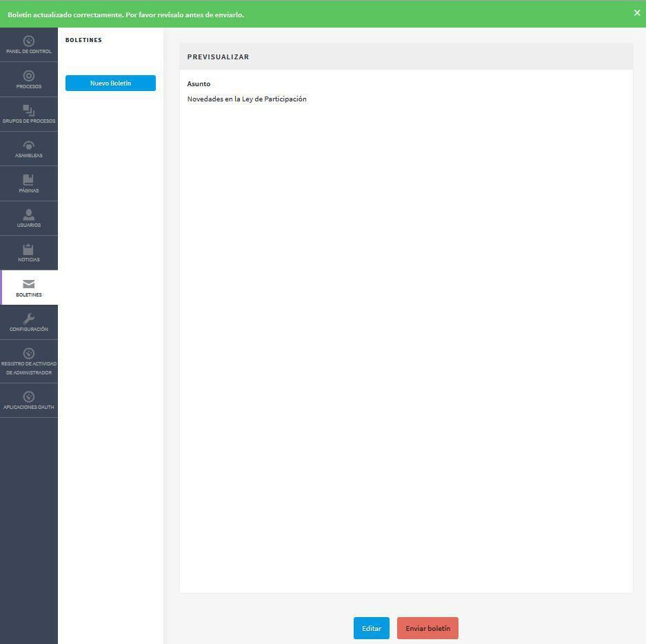
Task: Click the BOLETINES heading in the side panel
Action: click(83, 40)
